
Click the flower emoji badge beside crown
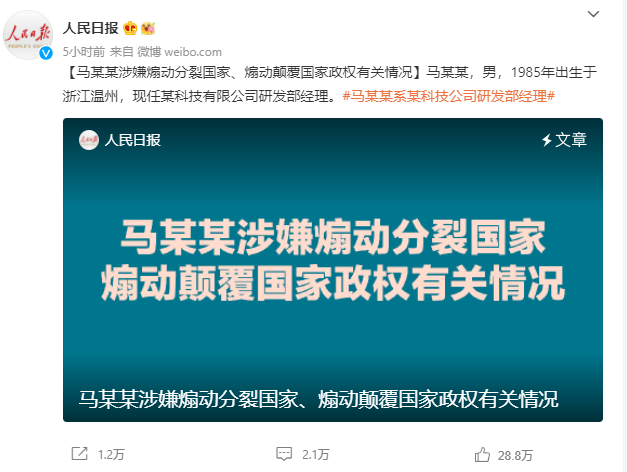click(x=148, y=28)
